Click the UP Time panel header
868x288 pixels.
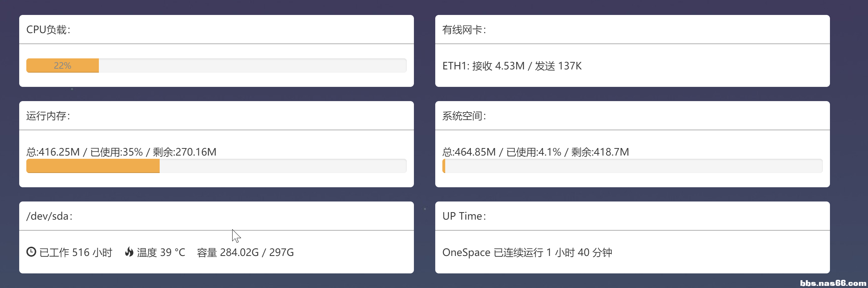(464, 216)
